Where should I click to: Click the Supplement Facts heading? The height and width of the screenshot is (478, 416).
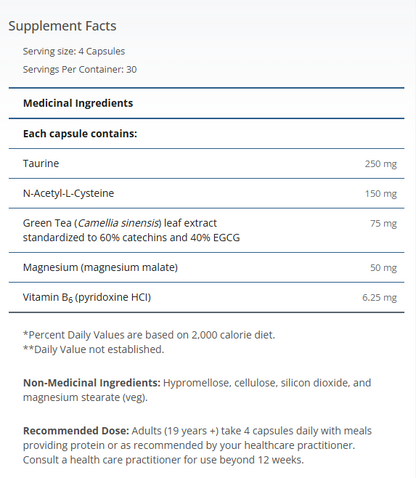coord(62,26)
